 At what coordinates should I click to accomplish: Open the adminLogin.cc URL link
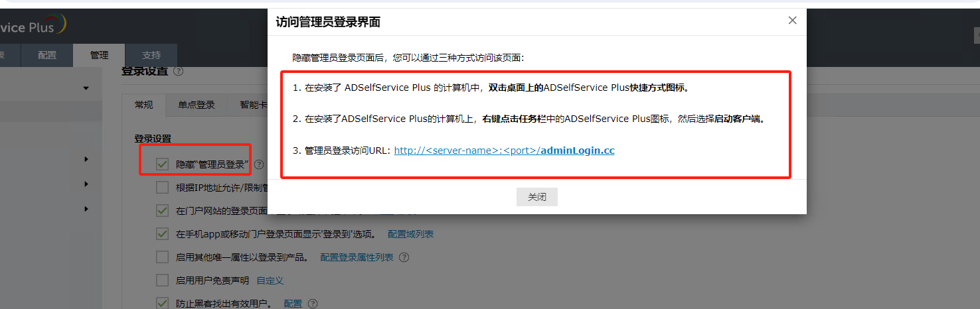click(505, 151)
